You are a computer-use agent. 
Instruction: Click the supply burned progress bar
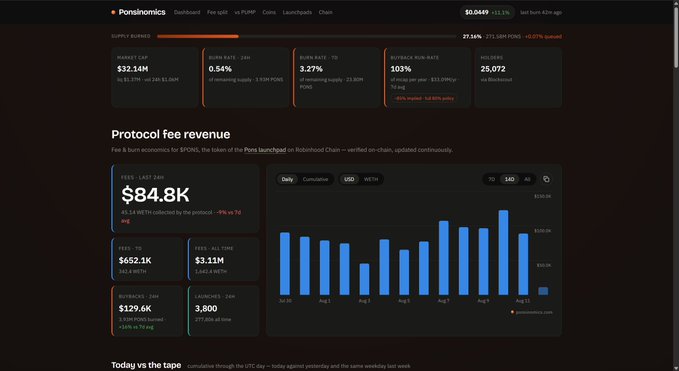coord(307,36)
